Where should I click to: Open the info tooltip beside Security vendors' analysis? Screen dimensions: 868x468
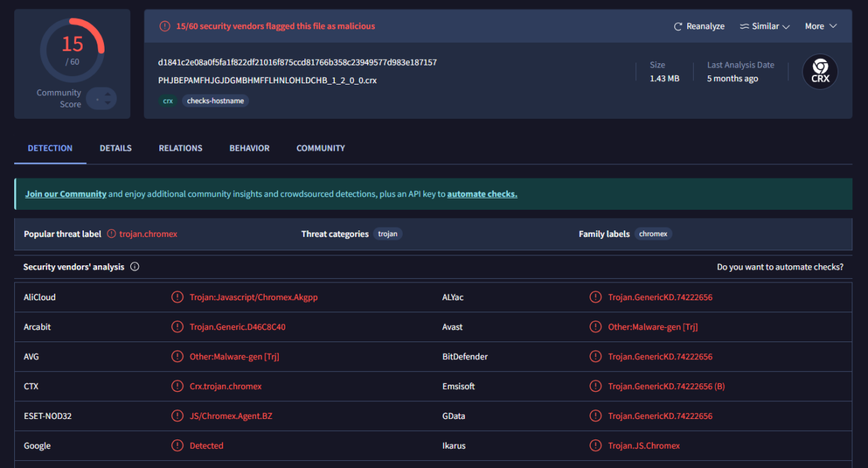(x=134, y=267)
